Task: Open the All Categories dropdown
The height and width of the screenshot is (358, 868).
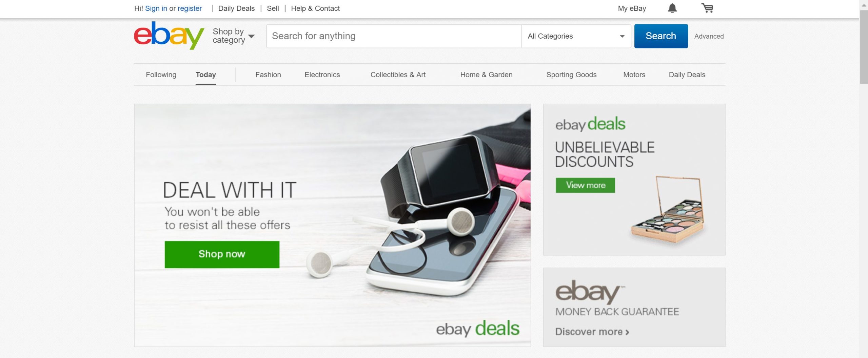Action: 576,36
